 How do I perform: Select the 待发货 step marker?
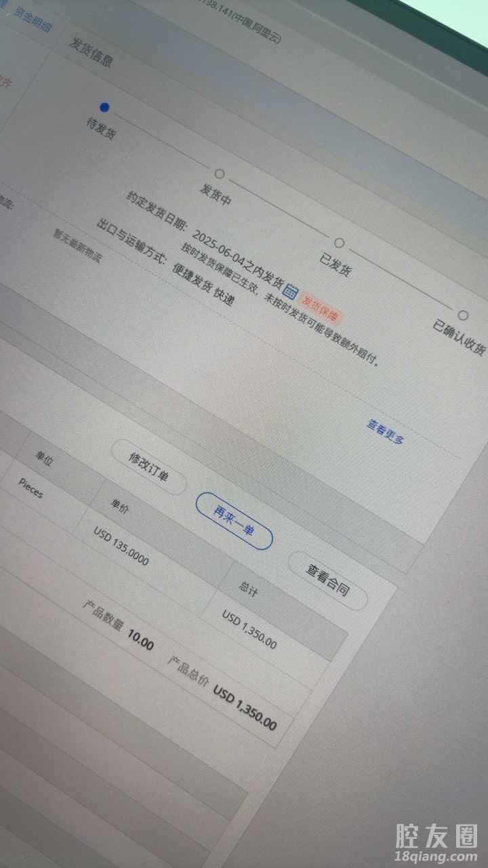point(104,107)
